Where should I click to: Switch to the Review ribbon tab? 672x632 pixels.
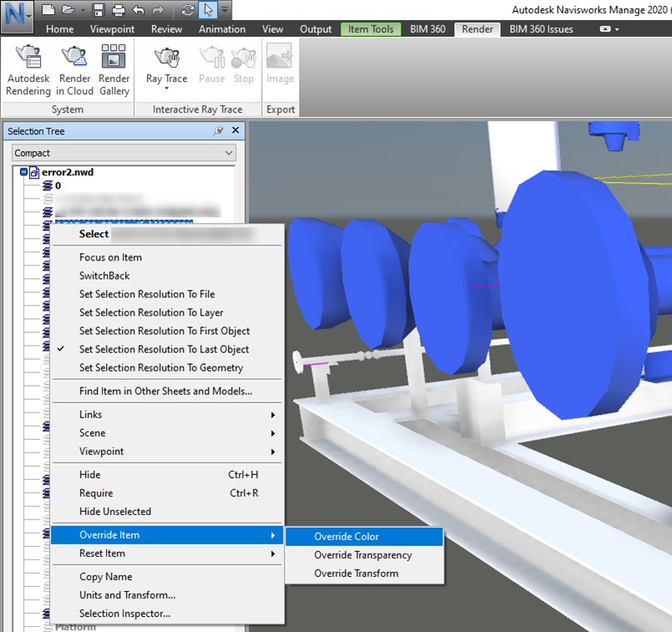(166, 29)
